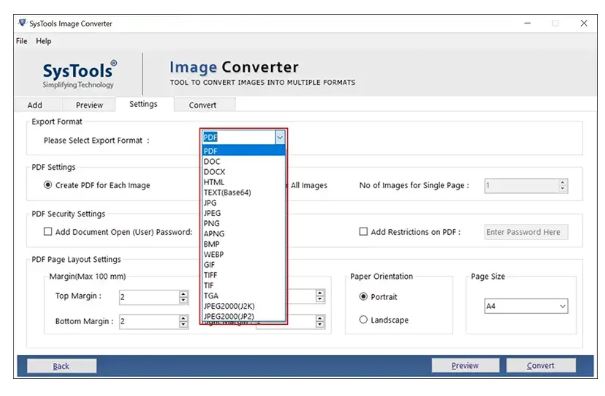The height and width of the screenshot is (396, 605).
Task: Minimize the Image Converter window
Action: click(527, 23)
